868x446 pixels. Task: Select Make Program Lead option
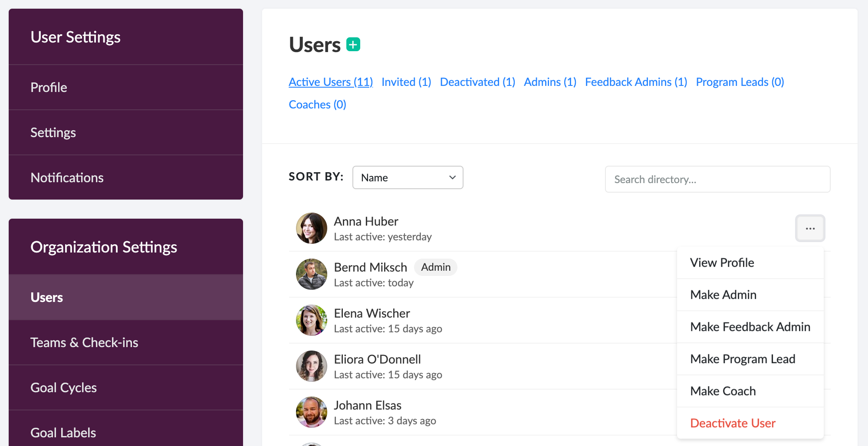click(x=750, y=359)
